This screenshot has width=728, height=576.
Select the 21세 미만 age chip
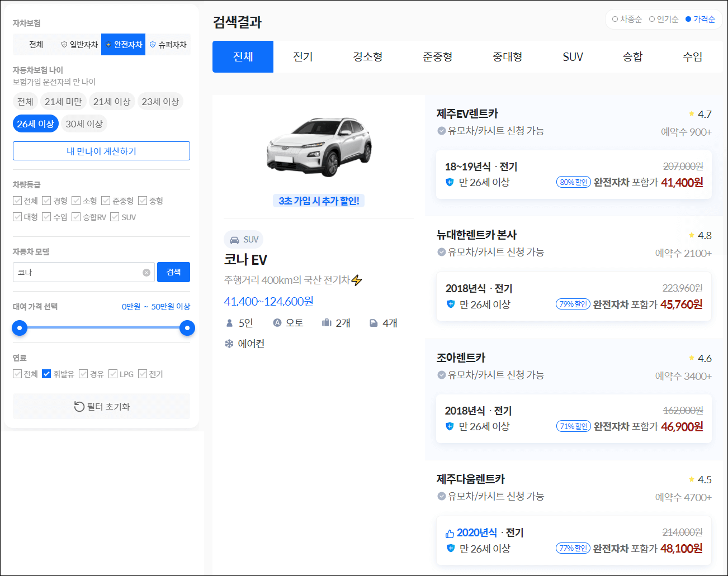point(63,102)
